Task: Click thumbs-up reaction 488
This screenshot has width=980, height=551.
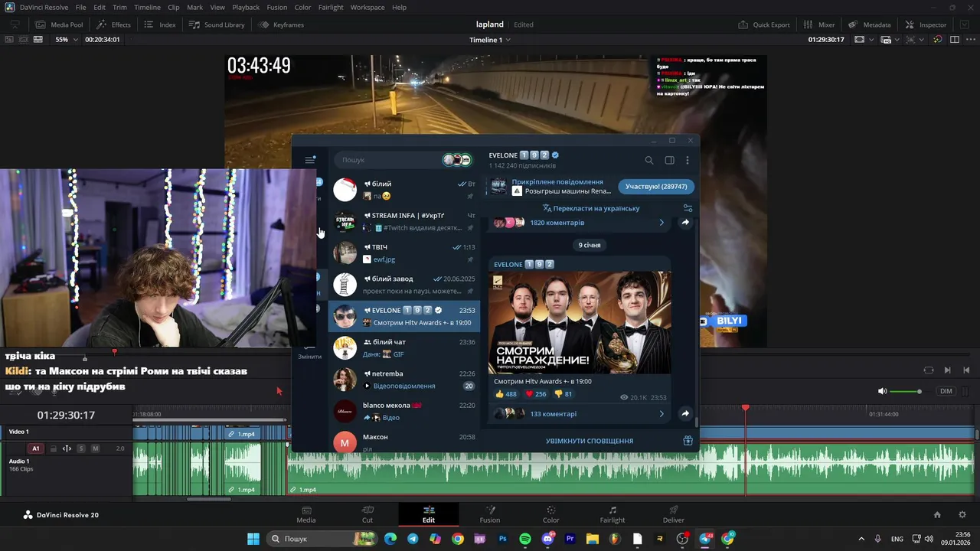Action: [x=506, y=394]
